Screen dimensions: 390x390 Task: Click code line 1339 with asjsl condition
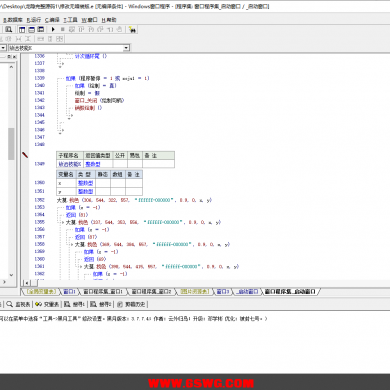click(x=107, y=78)
